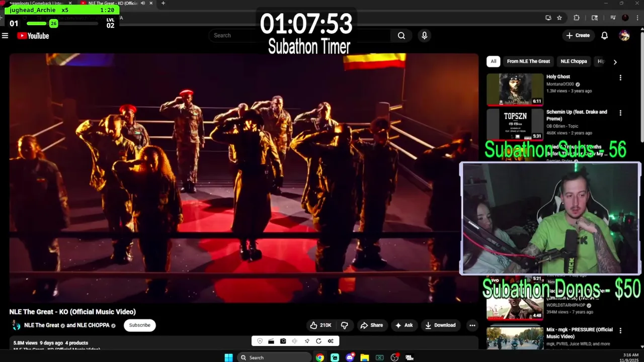This screenshot has height=362, width=644.
Task: Subscribe to NLE The Great channel
Action: pos(139,325)
